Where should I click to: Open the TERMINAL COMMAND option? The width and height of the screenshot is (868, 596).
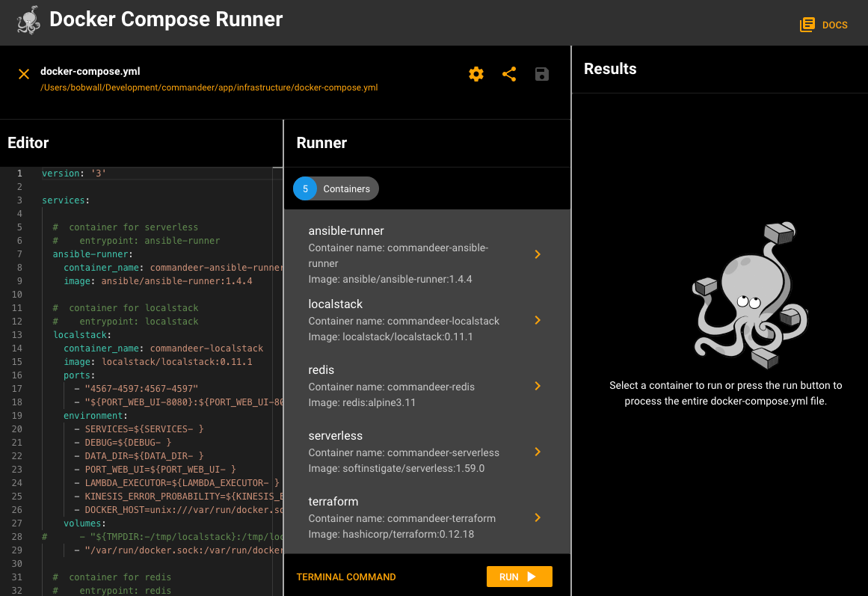tap(346, 577)
